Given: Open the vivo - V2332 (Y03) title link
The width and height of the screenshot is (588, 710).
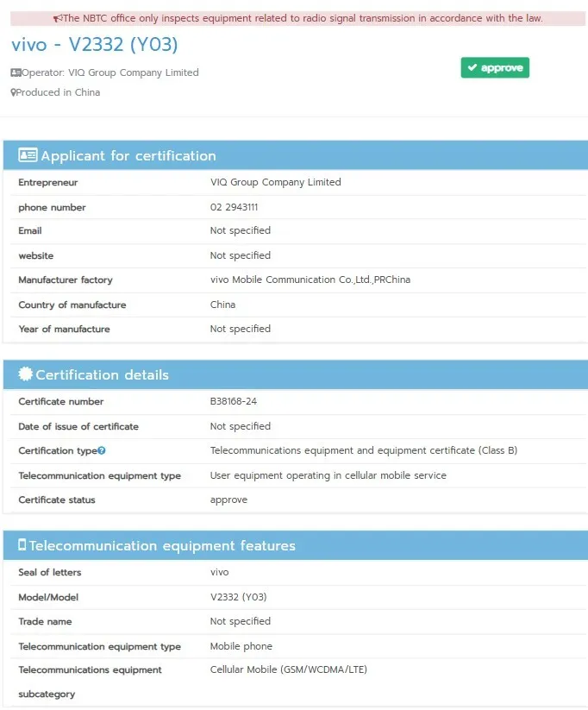Looking at the screenshot, I should pos(95,45).
